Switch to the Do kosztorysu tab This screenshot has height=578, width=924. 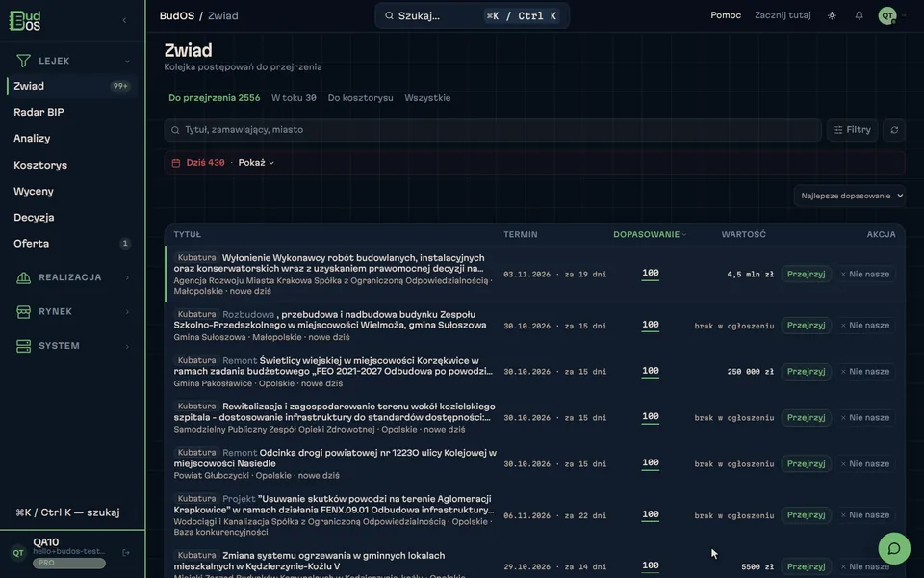pos(360,98)
